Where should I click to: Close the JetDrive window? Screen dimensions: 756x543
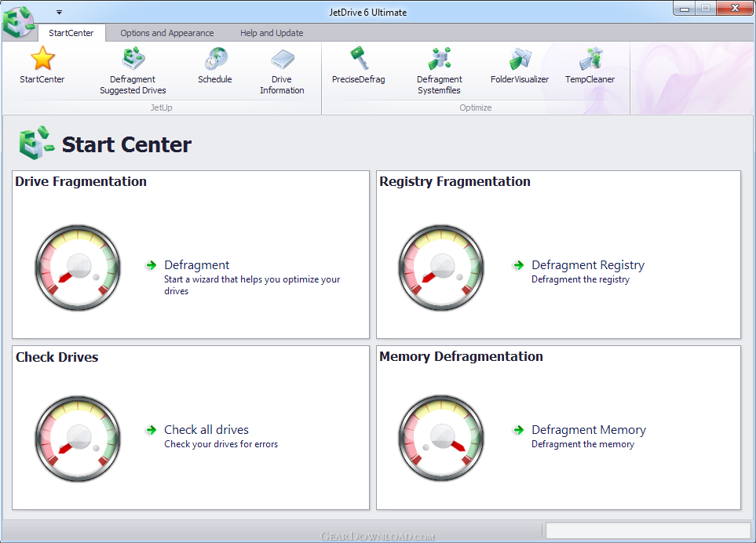[736, 8]
